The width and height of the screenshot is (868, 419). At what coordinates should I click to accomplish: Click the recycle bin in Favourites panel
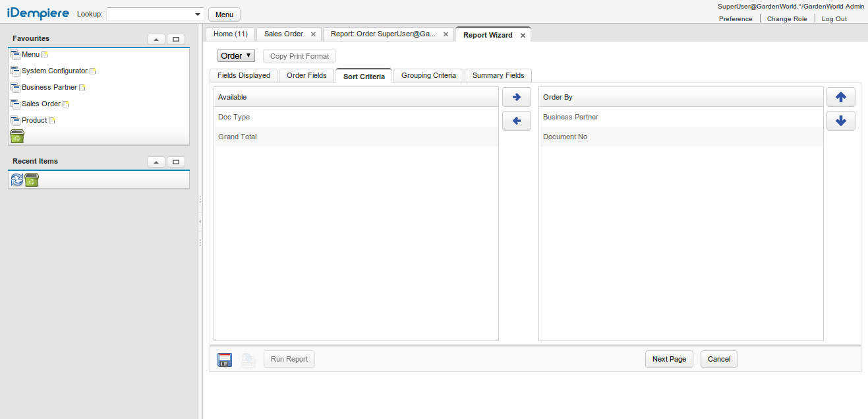(x=17, y=137)
